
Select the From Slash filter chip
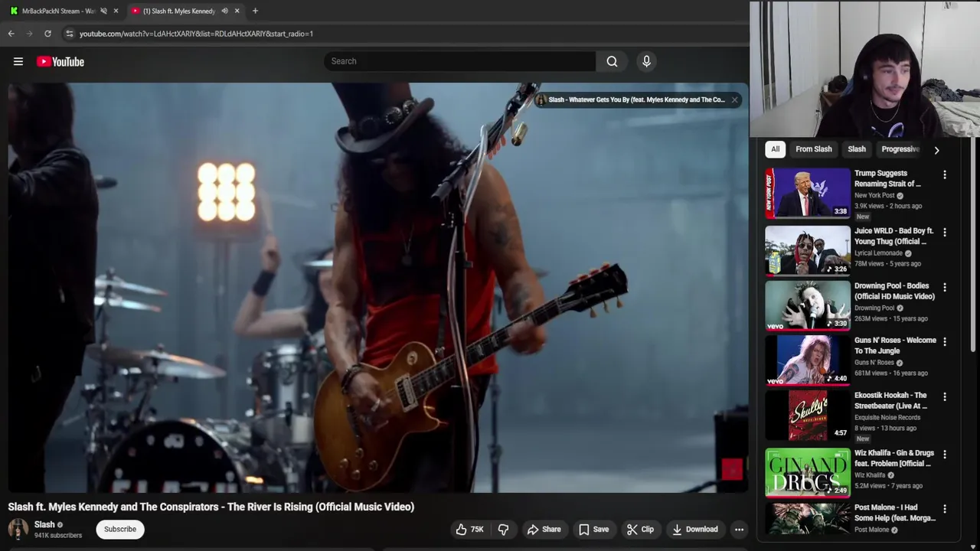[x=813, y=149]
